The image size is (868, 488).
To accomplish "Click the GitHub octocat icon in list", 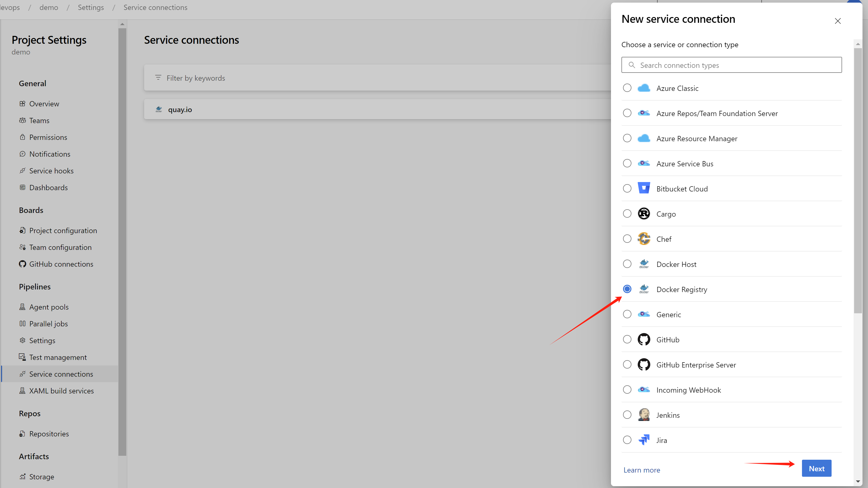I will click(x=643, y=339).
